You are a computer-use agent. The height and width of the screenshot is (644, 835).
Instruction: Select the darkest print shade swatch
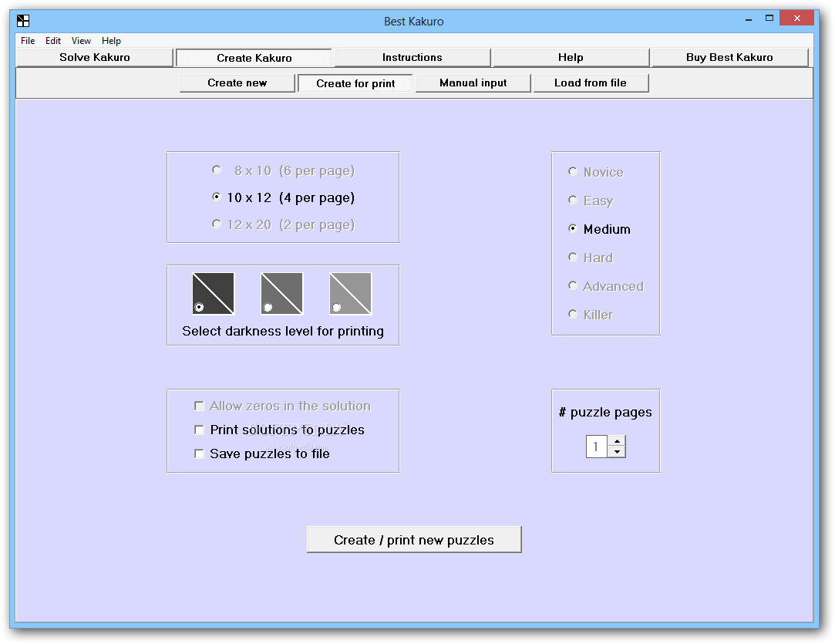click(213, 294)
